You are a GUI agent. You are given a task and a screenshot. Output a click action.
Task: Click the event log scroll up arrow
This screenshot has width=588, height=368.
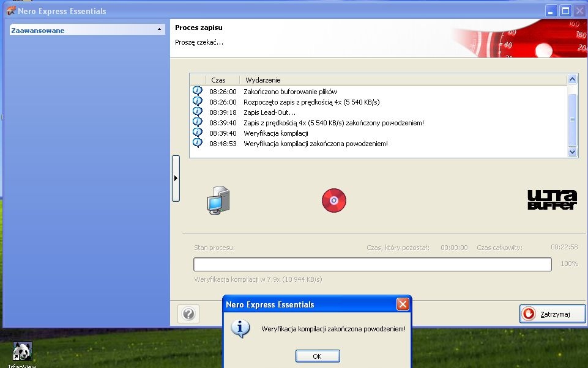tap(572, 79)
